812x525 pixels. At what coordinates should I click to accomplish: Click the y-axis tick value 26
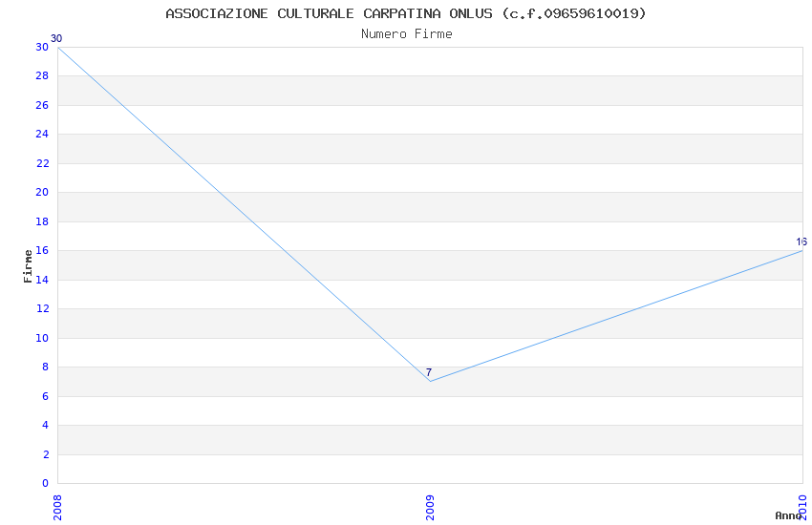[42, 105]
